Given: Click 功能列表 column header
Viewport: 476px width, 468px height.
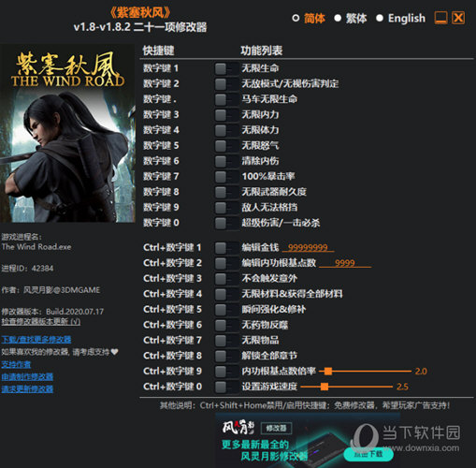Looking at the screenshot, I should pos(262,51).
